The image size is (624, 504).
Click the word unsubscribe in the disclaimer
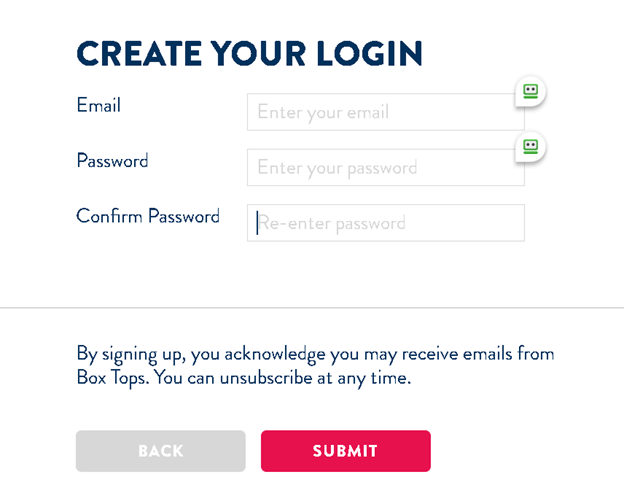[x=266, y=378]
